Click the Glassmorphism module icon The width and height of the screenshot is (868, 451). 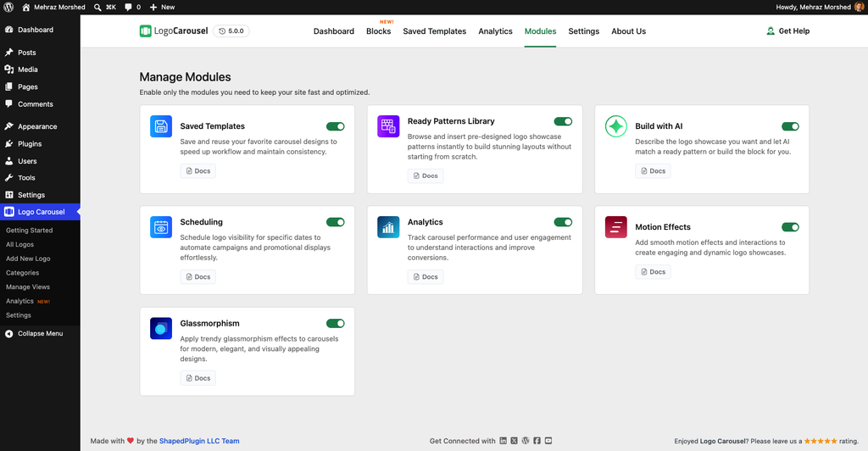[x=161, y=328]
